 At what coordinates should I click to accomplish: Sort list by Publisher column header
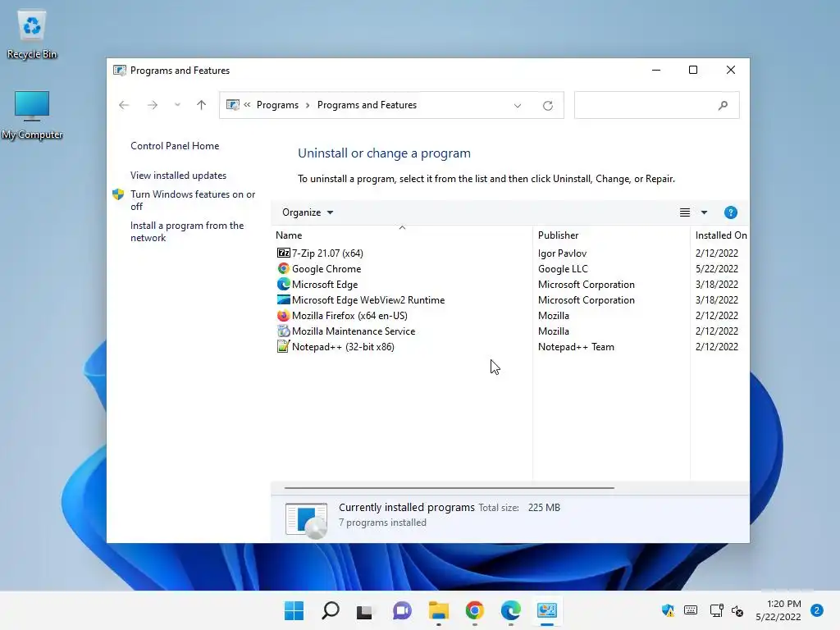tap(611, 235)
